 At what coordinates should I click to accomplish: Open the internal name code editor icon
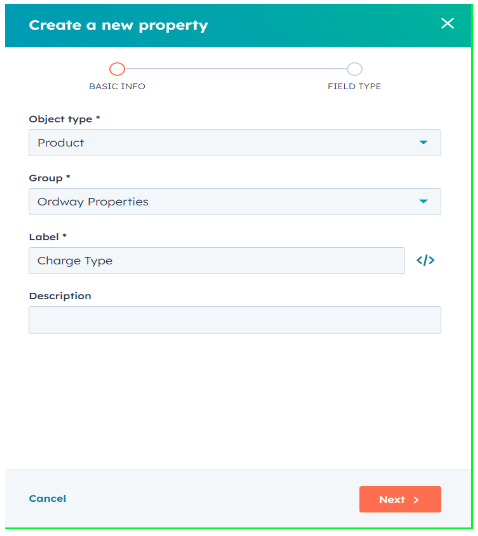point(425,260)
